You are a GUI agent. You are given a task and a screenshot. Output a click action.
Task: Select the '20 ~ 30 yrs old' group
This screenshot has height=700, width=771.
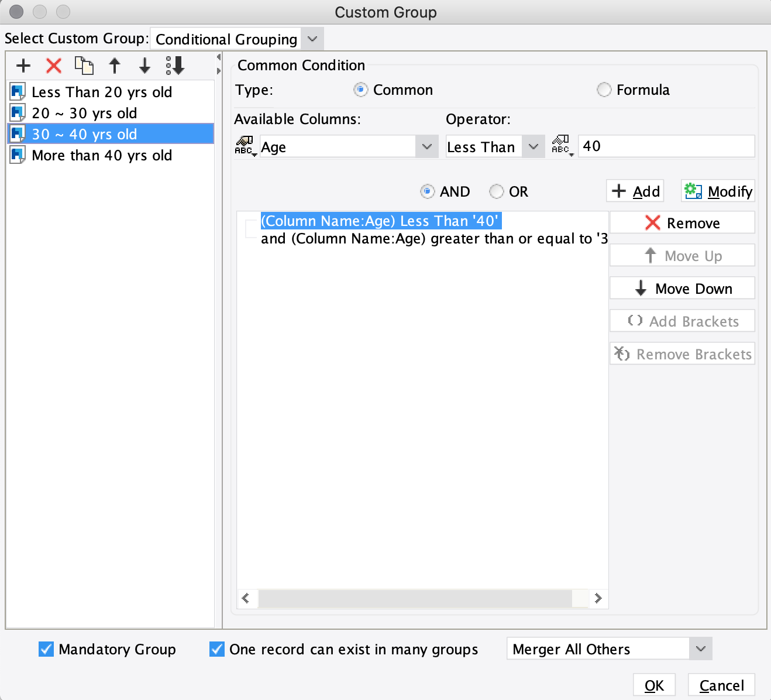84,113
